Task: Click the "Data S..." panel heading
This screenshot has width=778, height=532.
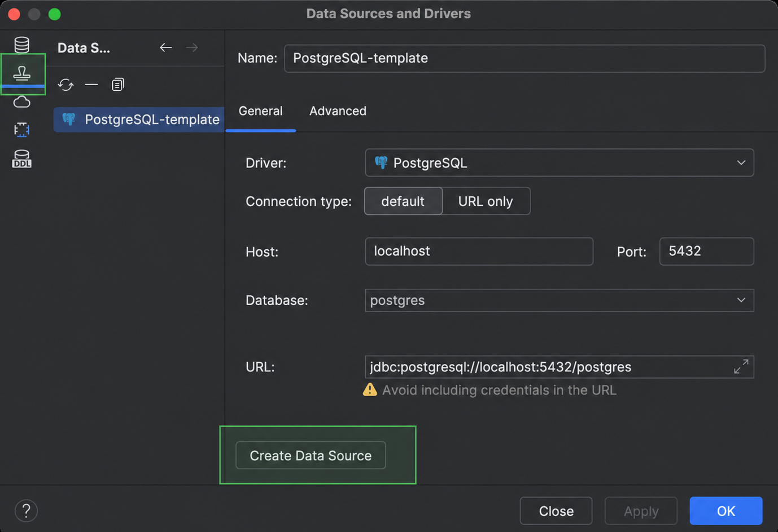Action: coord(84,48)
